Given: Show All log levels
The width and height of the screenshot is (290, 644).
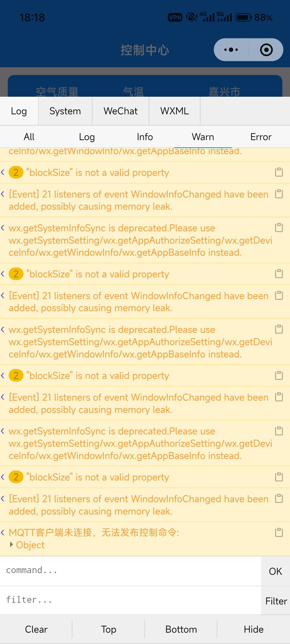Looking at the screenshot, I should (29, 137).
